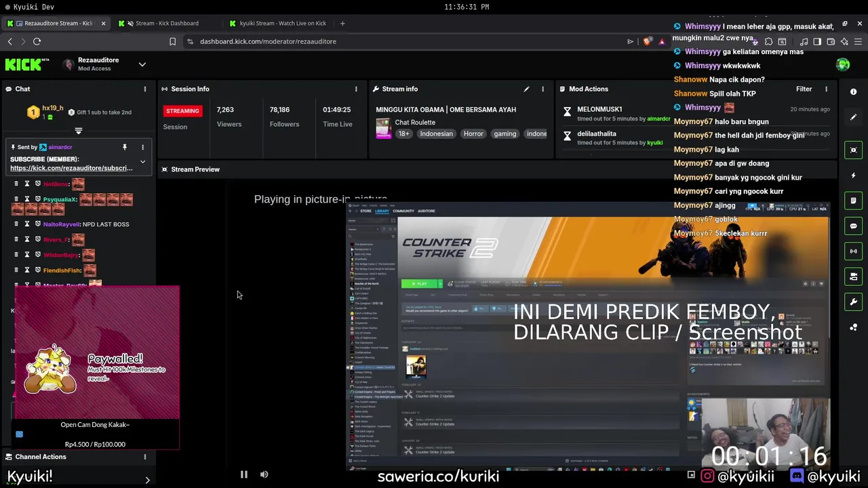
Task: Click the chat bubble sidebar icon
Action: [x=853, y=226]
